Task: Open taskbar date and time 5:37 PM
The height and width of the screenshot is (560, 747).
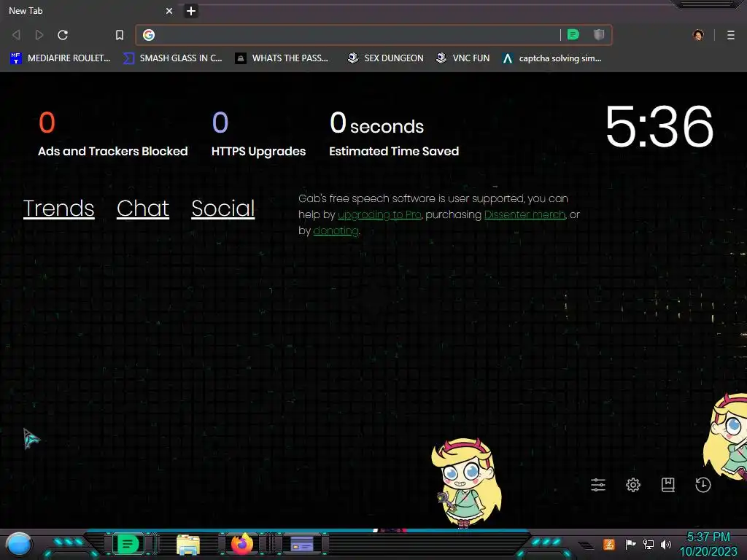Action: pyautogui.click(x=708, y=544)
